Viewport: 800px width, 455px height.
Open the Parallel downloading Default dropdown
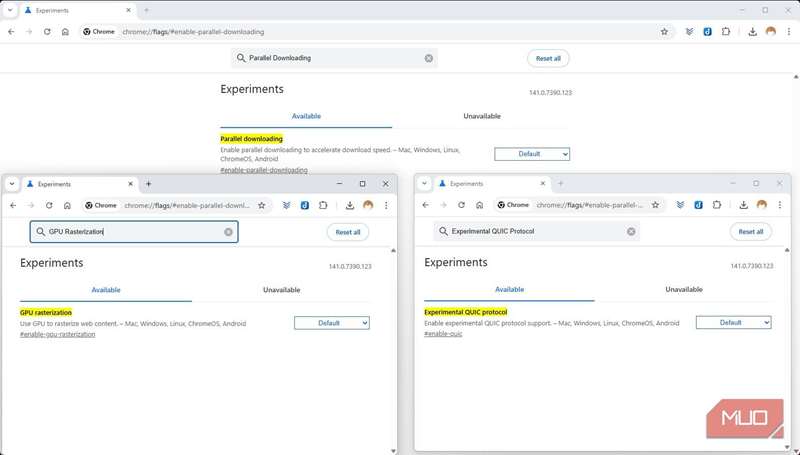point(532,154)
